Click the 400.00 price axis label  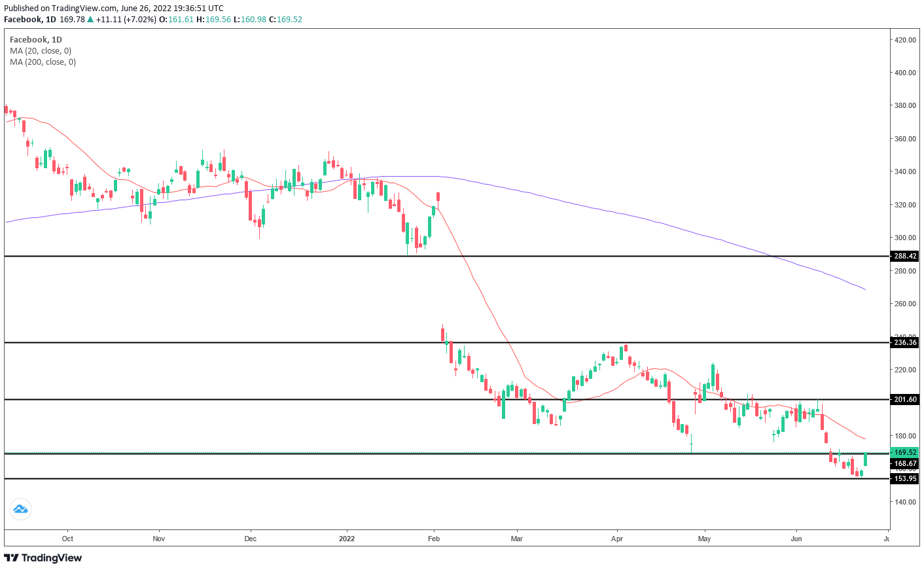coord(906,73)
